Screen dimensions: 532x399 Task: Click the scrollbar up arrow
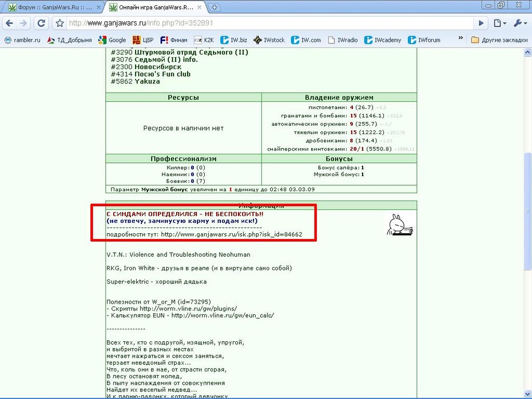(527, 52)
